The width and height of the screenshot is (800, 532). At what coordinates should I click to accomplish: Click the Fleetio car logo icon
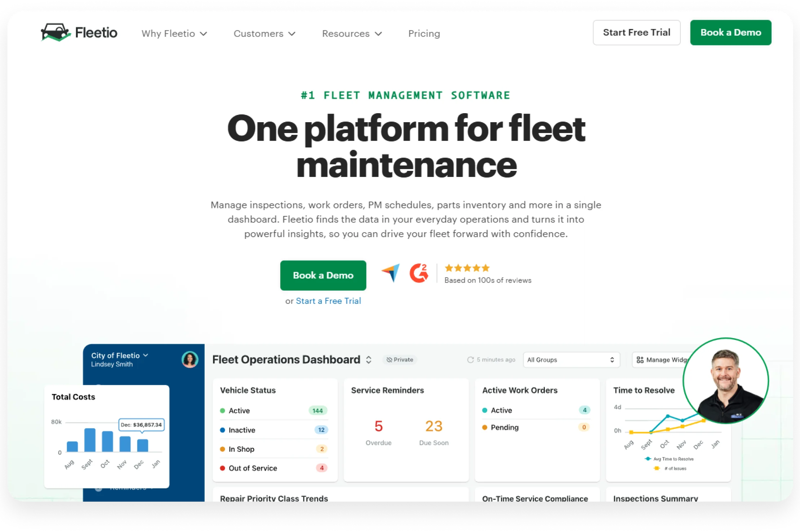tap(55, 32)
